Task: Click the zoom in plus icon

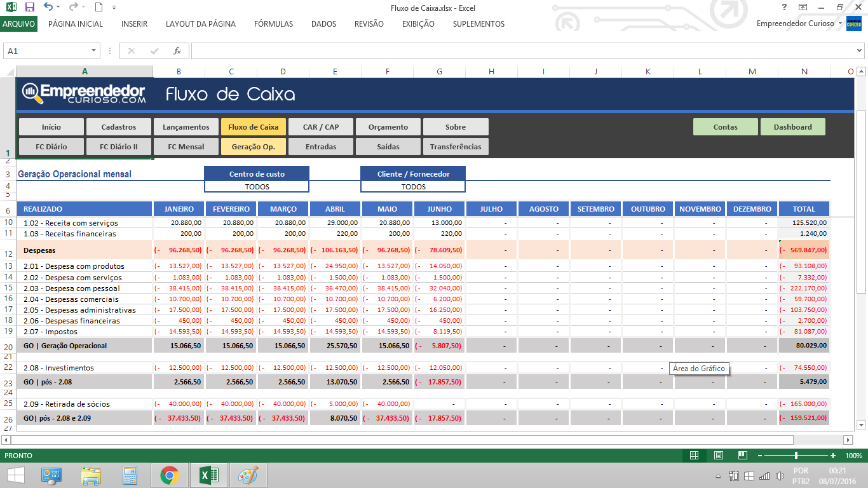Action: (833, 456)
